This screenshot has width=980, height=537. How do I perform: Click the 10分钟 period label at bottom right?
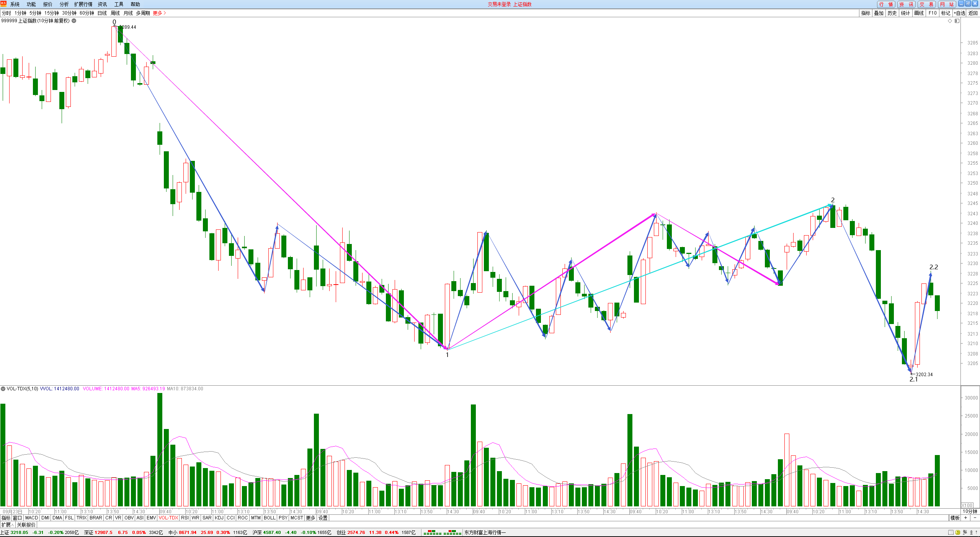click(x=970, y=511)
